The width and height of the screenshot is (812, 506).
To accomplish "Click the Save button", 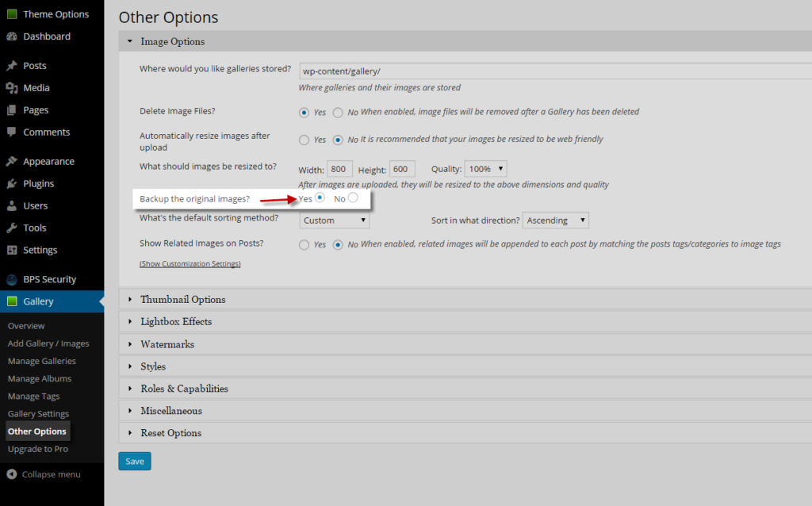I will [135, 462].
